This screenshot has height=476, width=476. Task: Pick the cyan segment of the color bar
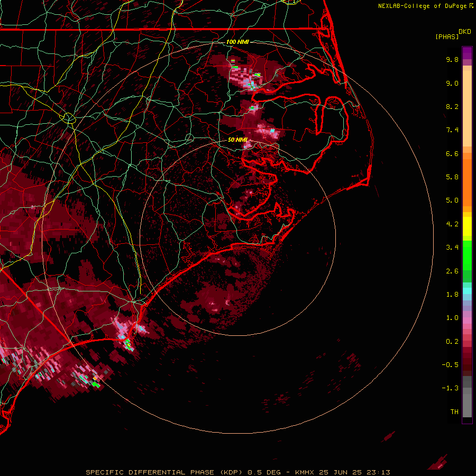point(467,291)
